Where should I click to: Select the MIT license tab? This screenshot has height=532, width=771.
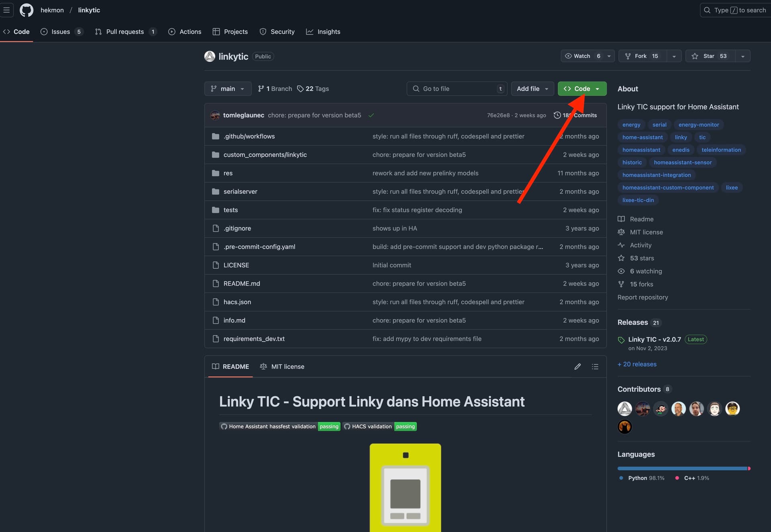tap(282, 367)
